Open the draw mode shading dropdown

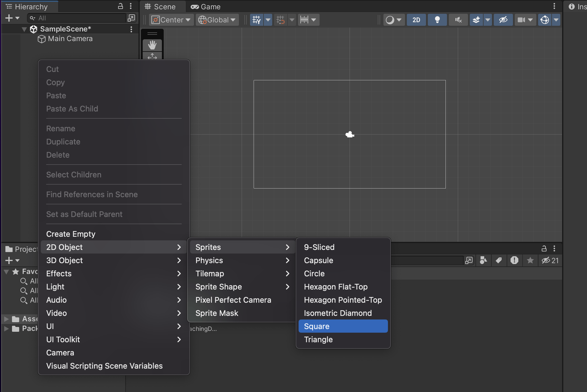(x=393, y=20)
